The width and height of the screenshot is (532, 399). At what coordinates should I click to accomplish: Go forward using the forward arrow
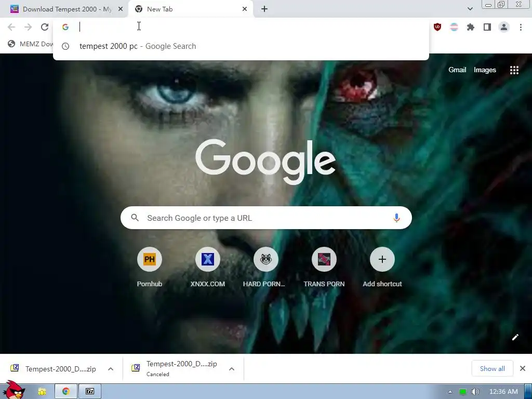coord(28,27)
